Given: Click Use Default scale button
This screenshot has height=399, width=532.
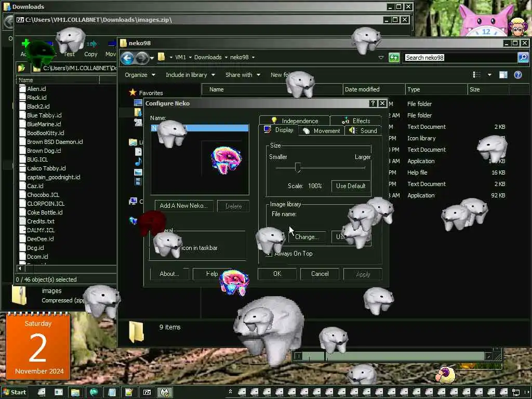Looking at the screenshot, I should (351, 186).
